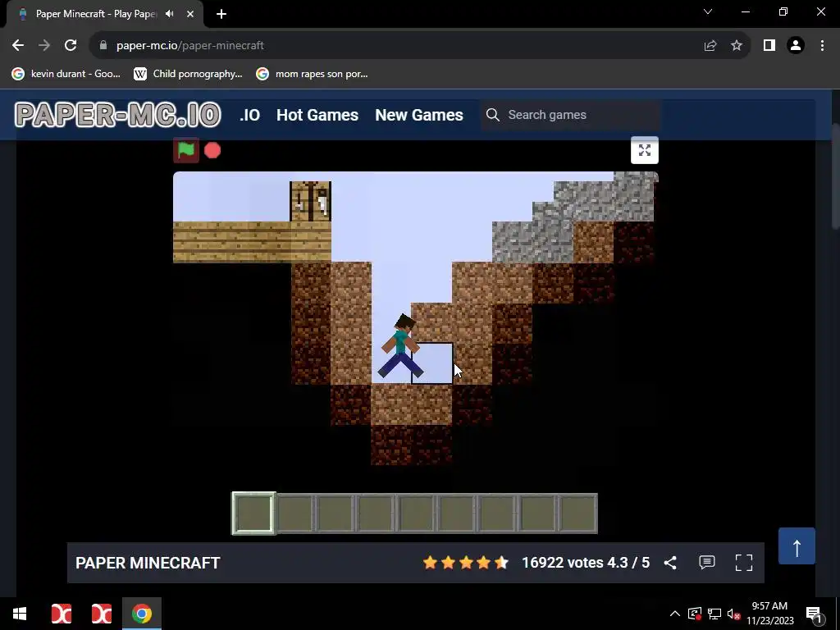Screen dimensions: 840x630
Task: Select the ninth hotbar slot
Action: click(577, 514)
